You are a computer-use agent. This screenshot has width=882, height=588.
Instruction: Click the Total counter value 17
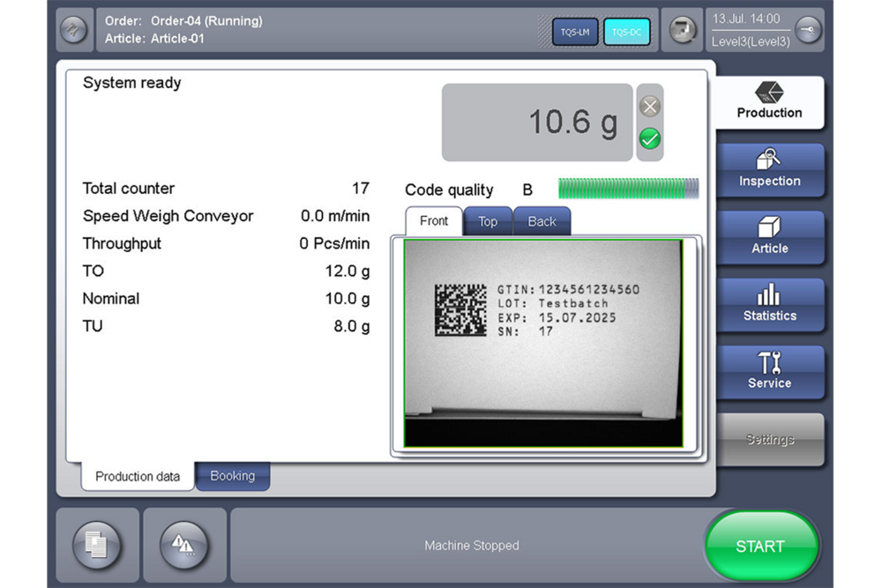tap(361, 188)
